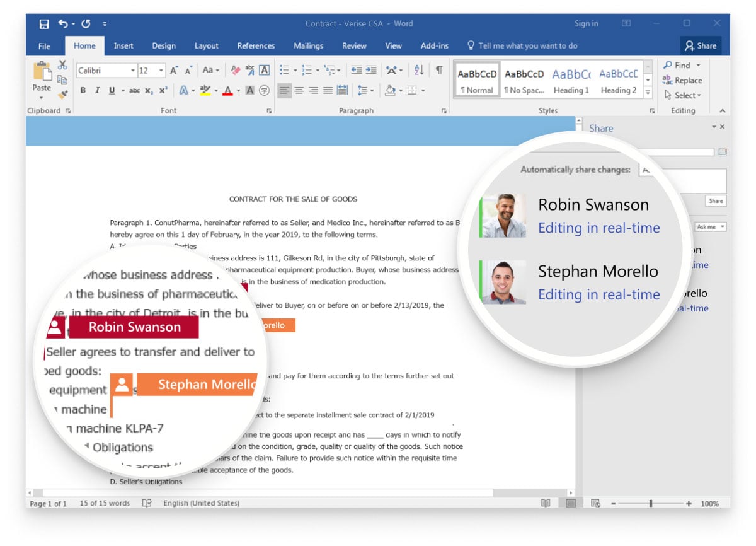Screen dimensions: 756x546
Task: Click the Increase Indent icon
Action: coord(371,71)
